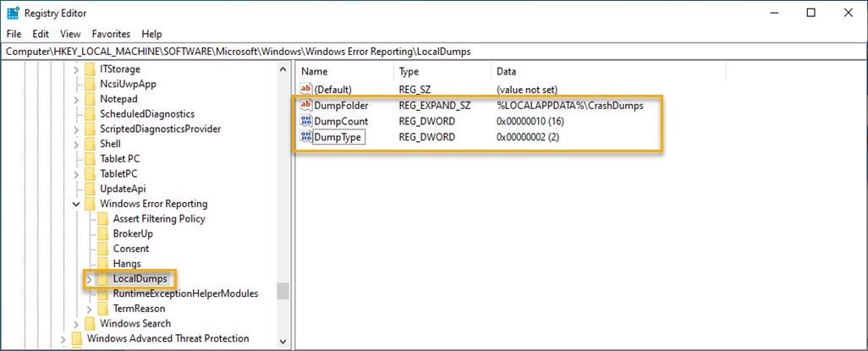The height and width of the screenshot is (351, 868).
Task: Click the 0x00000010 (16) data cell
Action: [x=530, y=121]
